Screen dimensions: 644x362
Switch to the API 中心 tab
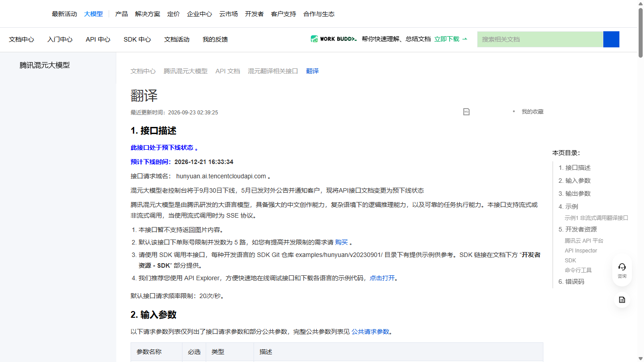point(98,39)
